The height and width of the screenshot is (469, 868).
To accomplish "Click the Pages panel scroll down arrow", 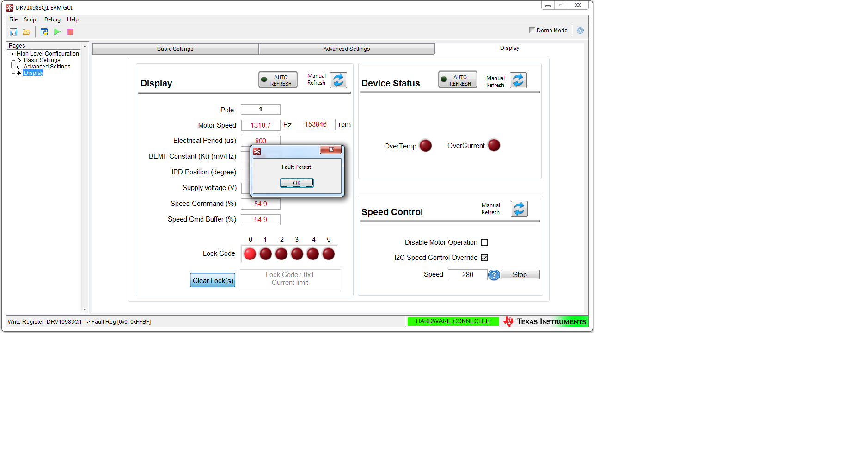I will pyautogui.click(x=85, y=309).
